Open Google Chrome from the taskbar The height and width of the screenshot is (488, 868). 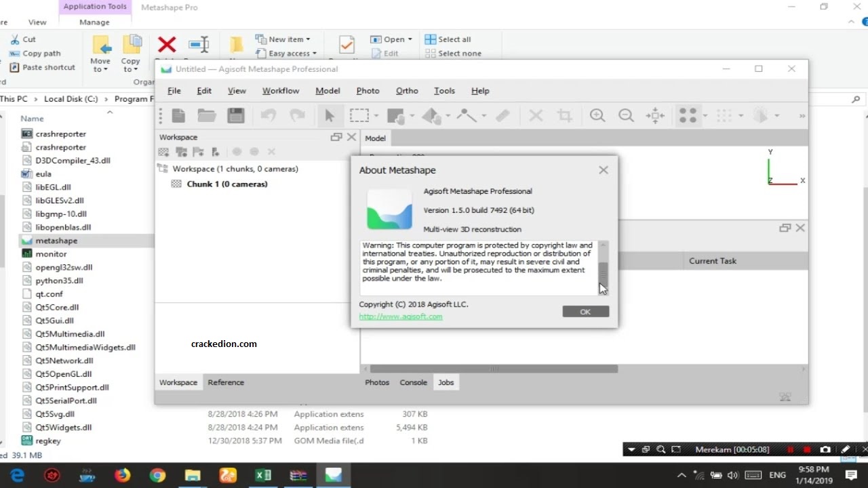point(157,475)
